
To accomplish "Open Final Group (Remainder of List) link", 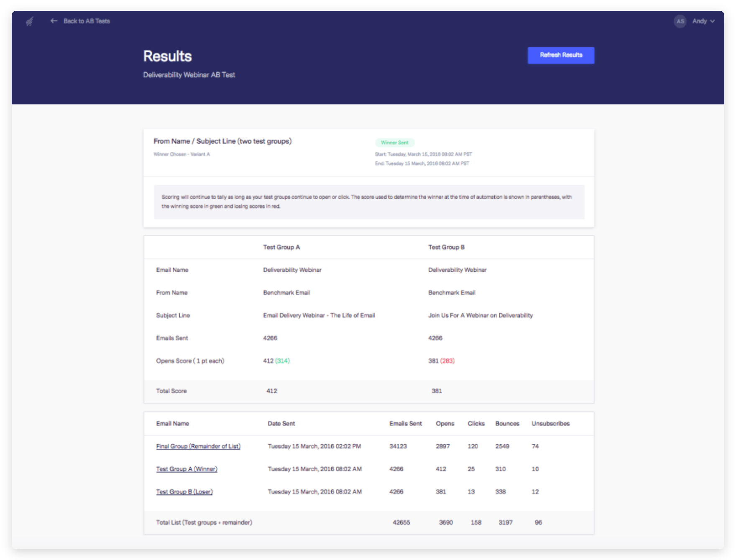I will (198, 446).
